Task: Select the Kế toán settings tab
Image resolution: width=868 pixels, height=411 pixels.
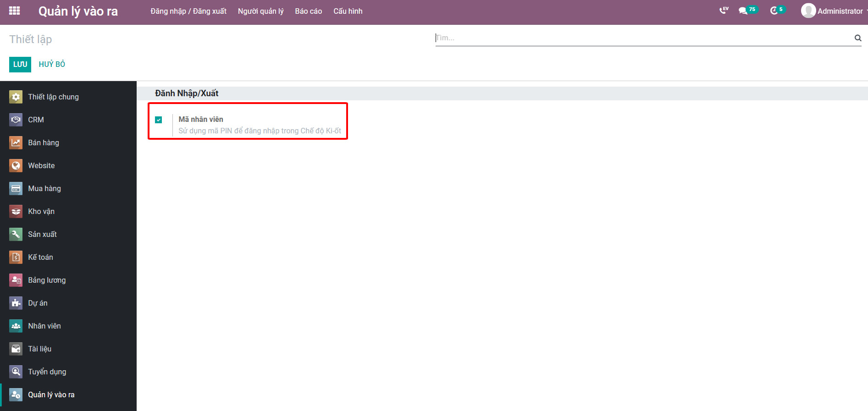Action: pyautogui.click(x=68, y=257)
